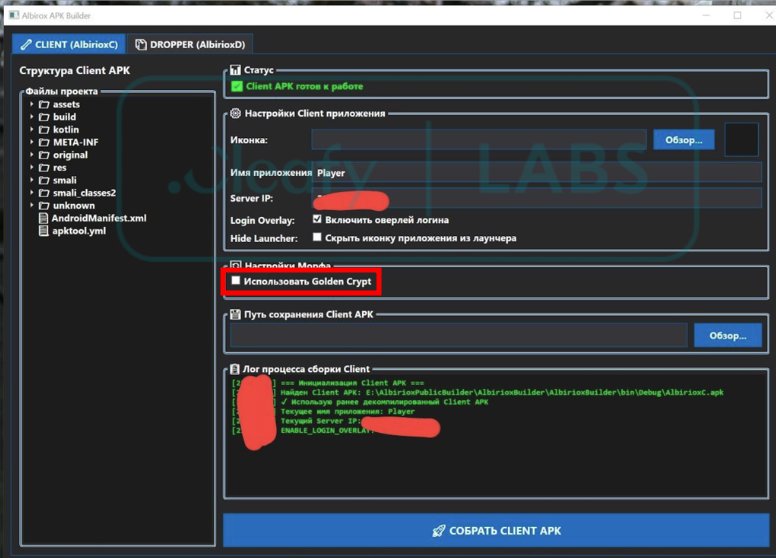
Task: Expand the unknown folder arrow
Action: coord(32,205)
